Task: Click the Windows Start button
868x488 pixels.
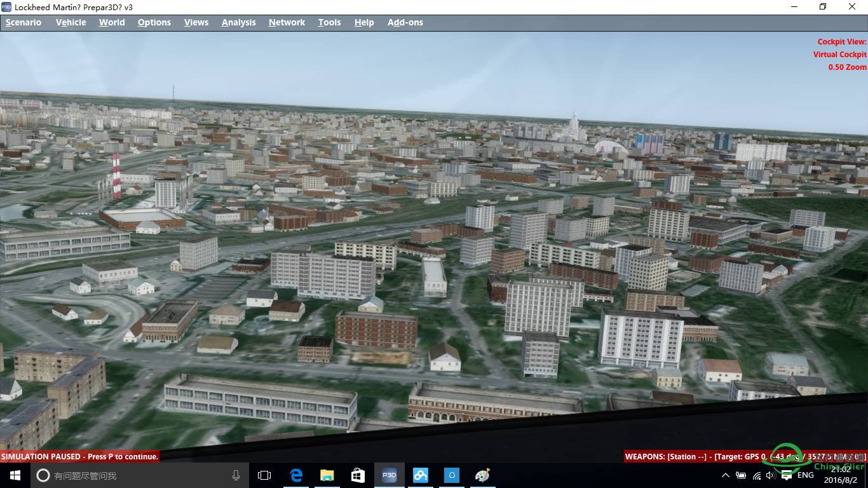Action: (x=13, y=475)
